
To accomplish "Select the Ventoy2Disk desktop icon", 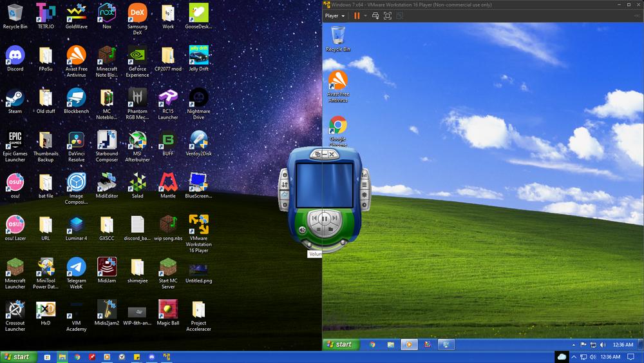I will [199, 144].
